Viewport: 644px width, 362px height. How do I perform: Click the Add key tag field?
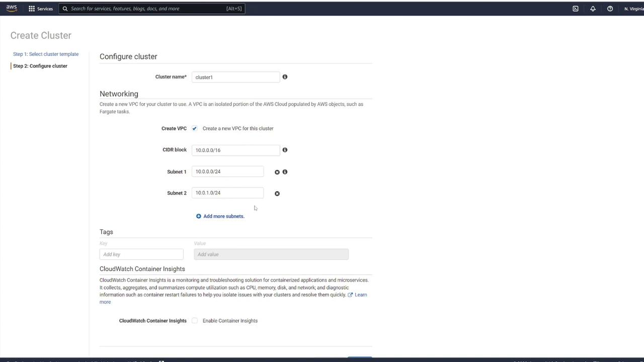pos(141,254)
